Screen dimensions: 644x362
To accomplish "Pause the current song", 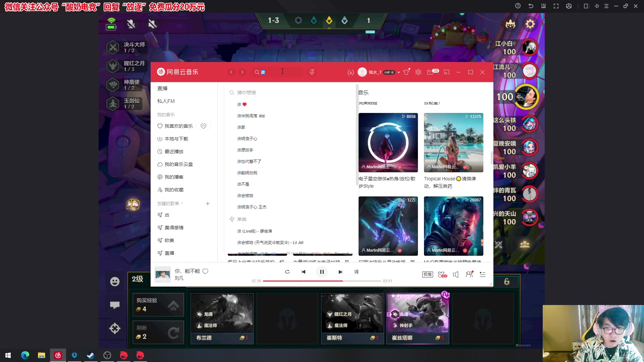I will tap(322, 272).
